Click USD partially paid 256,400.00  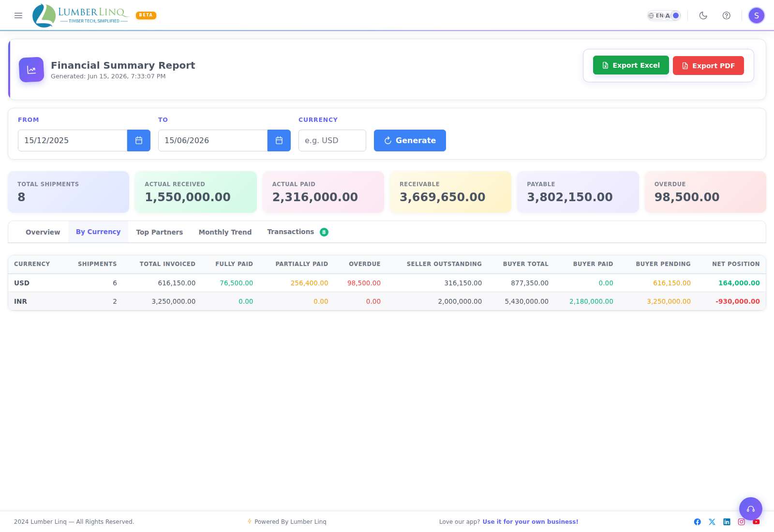(309, 283)
